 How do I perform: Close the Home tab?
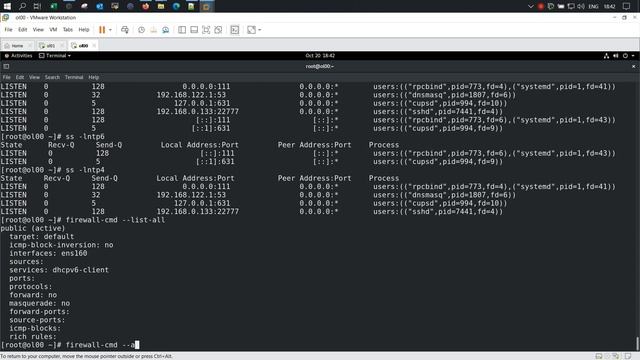coord(30,46)
